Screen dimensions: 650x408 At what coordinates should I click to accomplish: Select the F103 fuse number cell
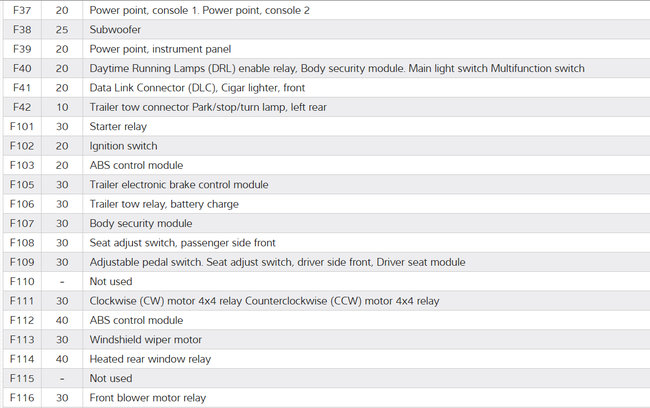click(21, 165)
